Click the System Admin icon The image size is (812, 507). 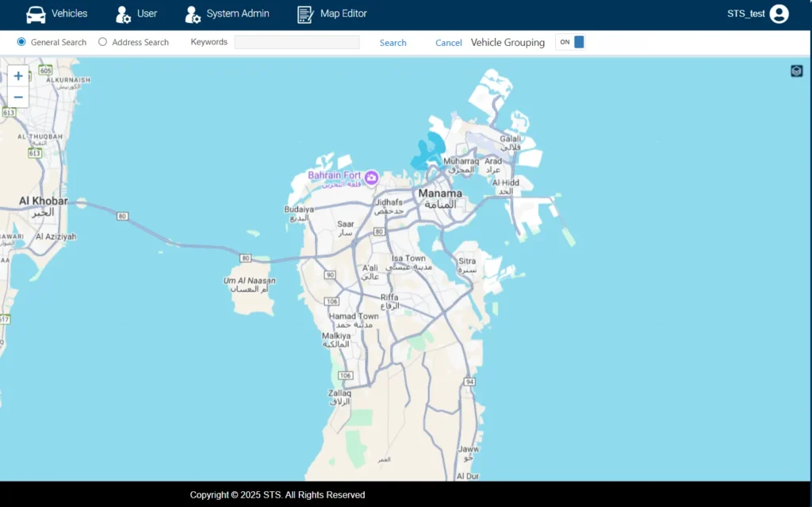coord(193,14)
